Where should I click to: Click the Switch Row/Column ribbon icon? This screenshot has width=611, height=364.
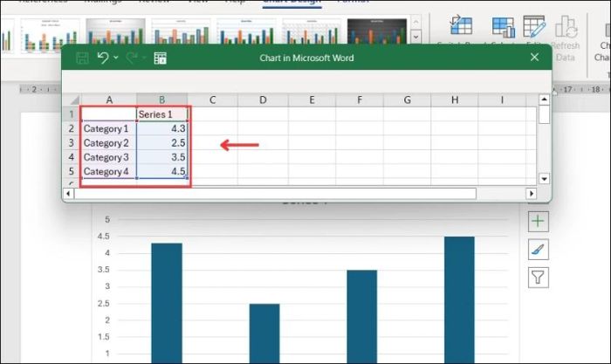[461, 26]
